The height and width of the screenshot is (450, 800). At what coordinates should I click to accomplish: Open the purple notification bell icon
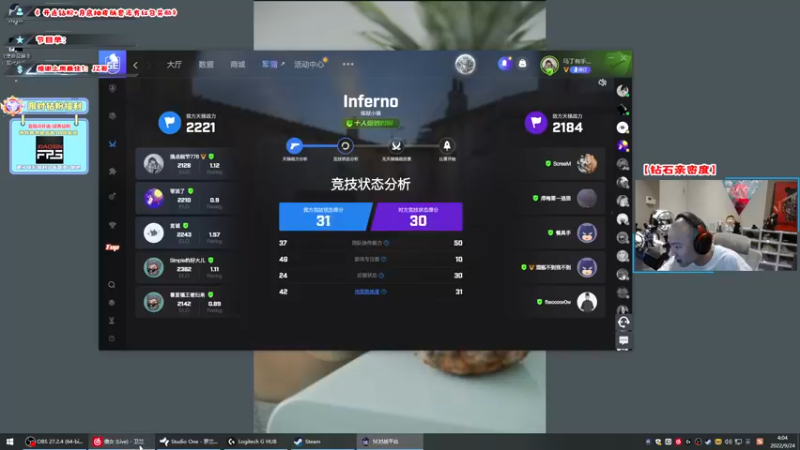click(x=505, y=64)
